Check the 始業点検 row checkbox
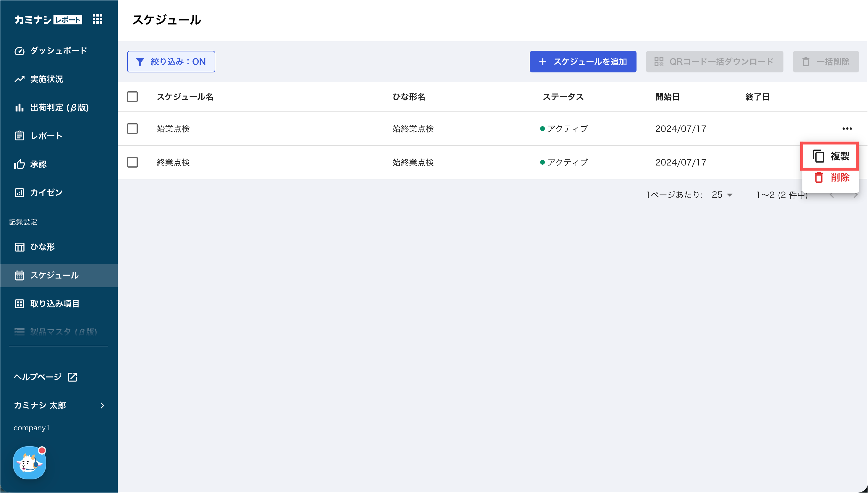This screenshot has height=493, width=868. pos(132,129)
